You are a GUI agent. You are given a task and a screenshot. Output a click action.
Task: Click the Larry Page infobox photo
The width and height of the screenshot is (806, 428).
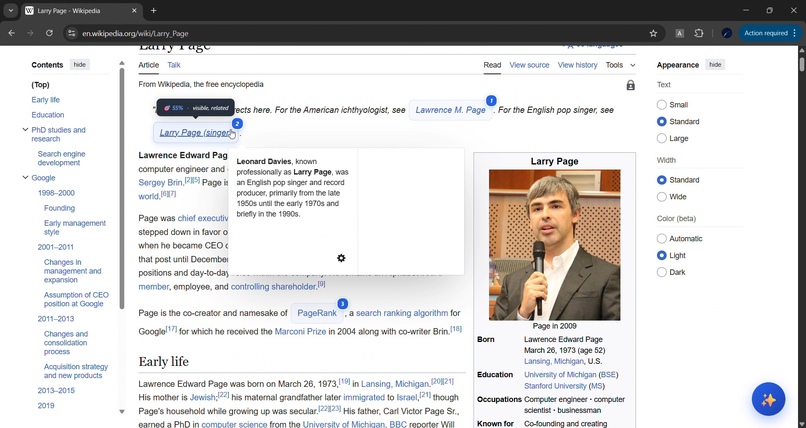pyautogui.click(x=555, y=245)
